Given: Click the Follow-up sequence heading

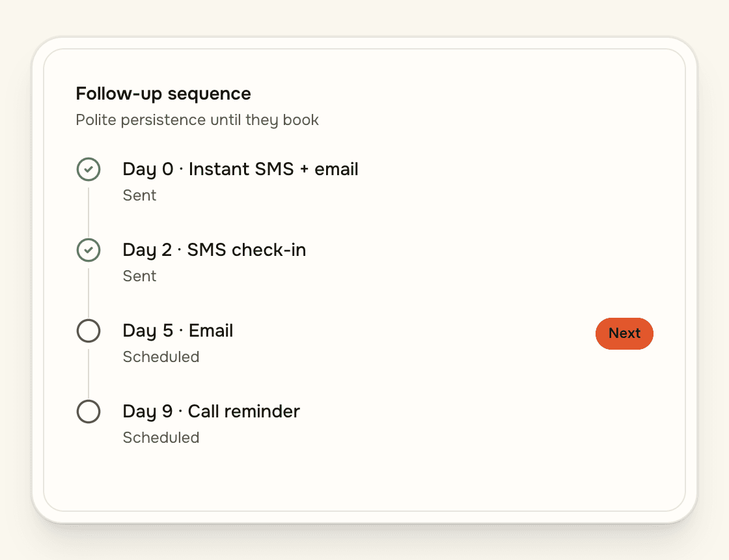Looking at the screenshot, I should tap(163, 94).
